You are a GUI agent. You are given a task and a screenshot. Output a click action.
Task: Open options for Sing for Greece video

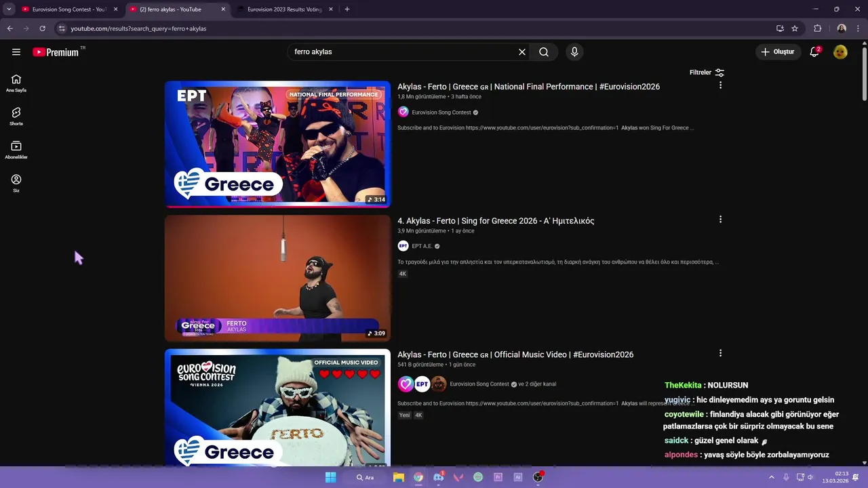720,220
